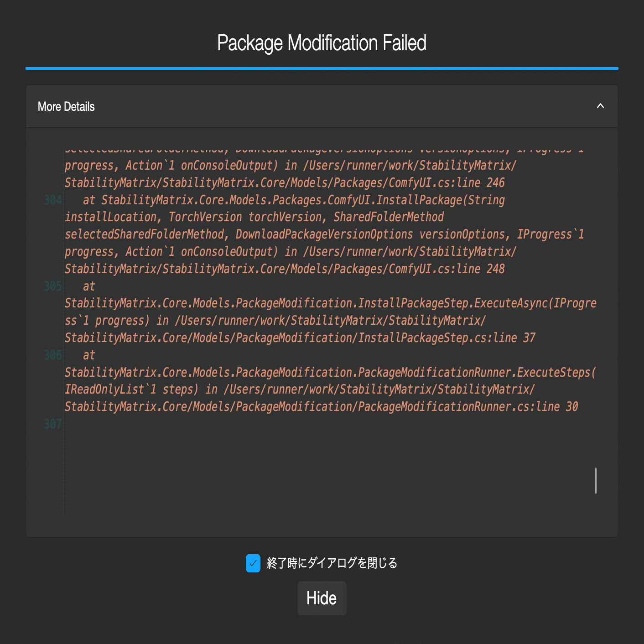
Task: Click the log's vertical scrollbar thumb
Action: tap(596, 480)
